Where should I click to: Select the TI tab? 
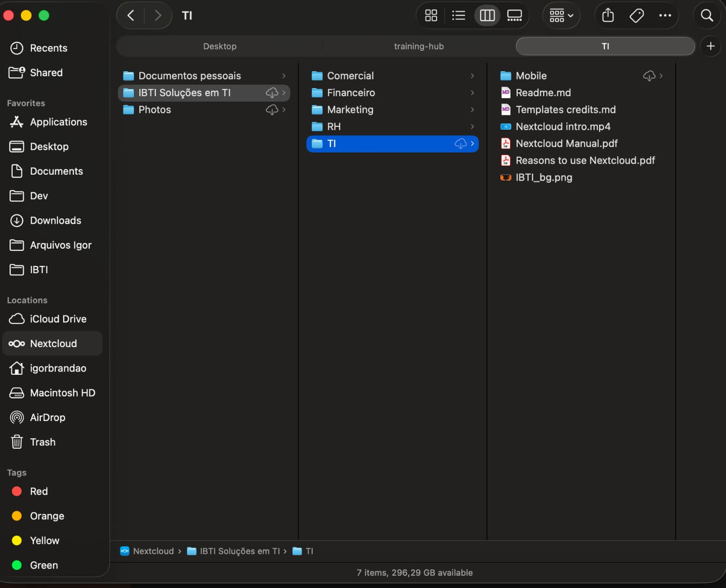tap(605, 46)
